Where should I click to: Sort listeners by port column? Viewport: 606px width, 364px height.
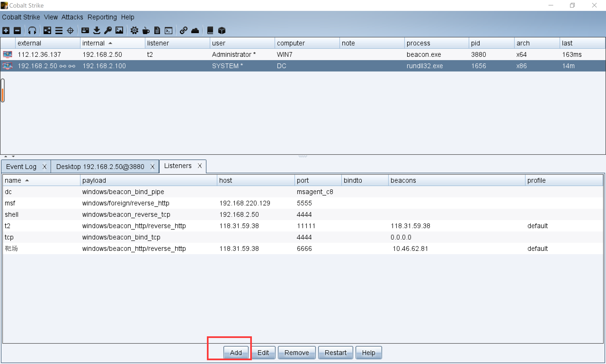(x=318, y=180)
